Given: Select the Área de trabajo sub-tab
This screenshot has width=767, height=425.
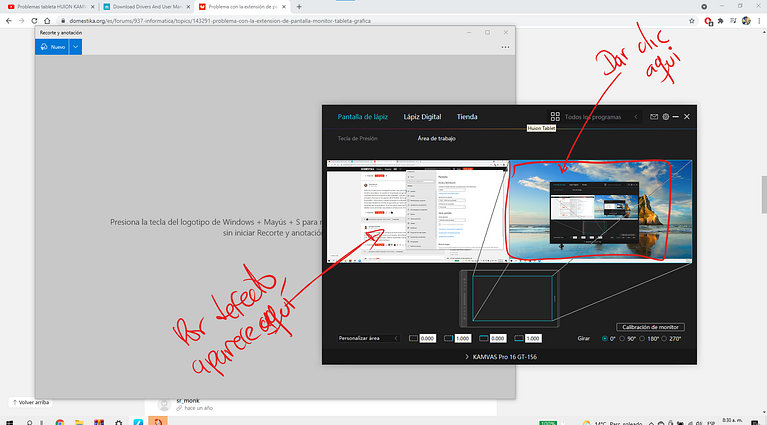Looking at the screenshot, I should [436, 138].
